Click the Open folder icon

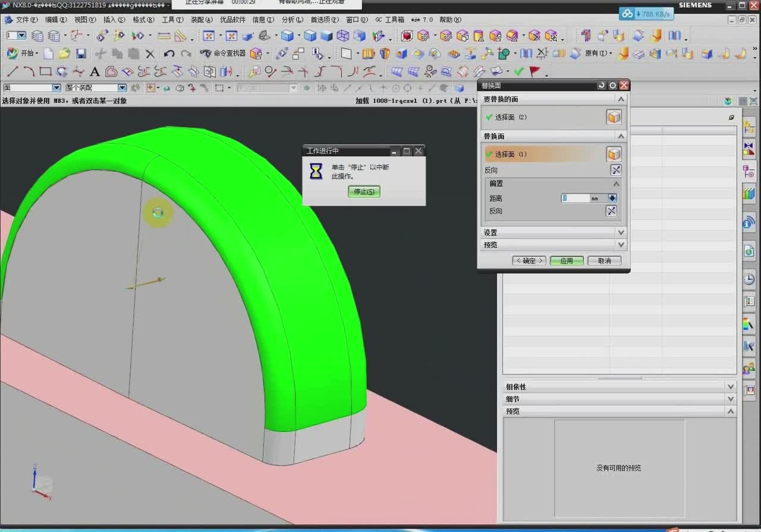click(x=64, y=53)
